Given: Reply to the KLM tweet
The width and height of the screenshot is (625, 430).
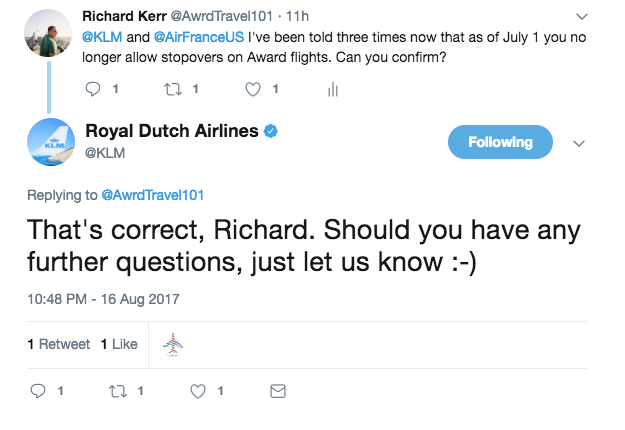Looking at the screenshot, I should point(39,390).
